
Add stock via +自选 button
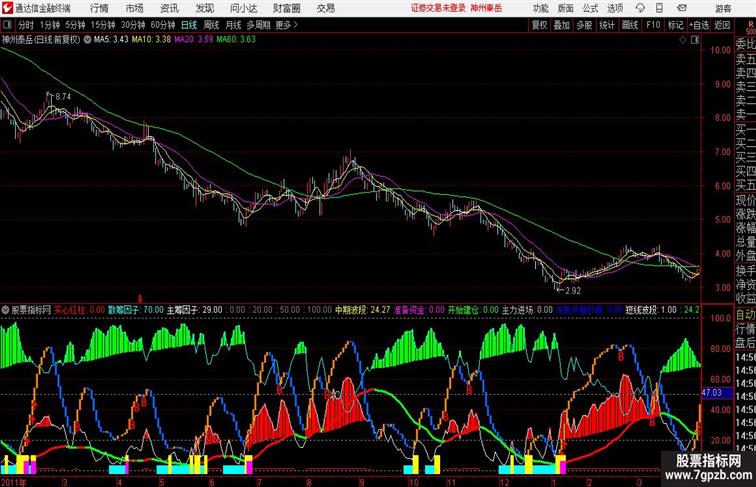[699, 25]
